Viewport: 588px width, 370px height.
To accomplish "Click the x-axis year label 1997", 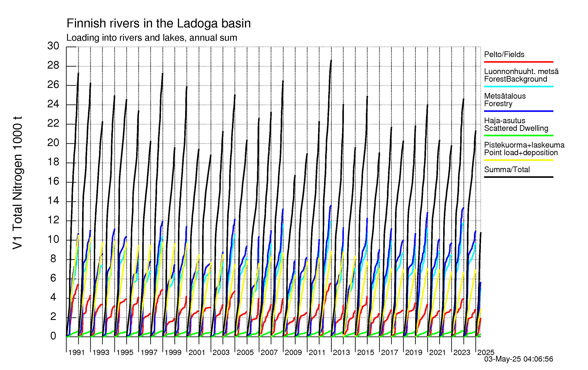I will (x=149, y=352).
